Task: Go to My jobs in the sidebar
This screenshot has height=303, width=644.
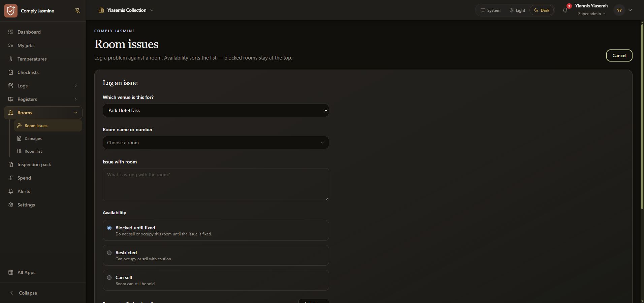Action: pyautogui.click(x=43, y=45)
